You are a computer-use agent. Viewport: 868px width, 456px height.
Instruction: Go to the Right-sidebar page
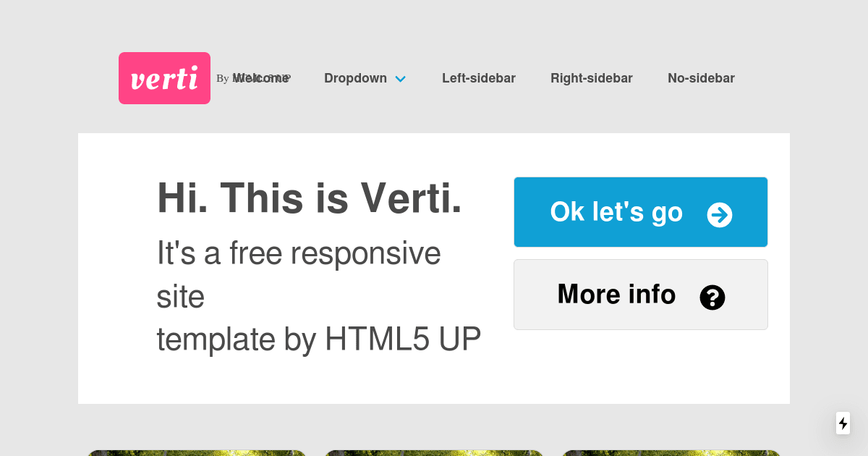pos(592,78)
